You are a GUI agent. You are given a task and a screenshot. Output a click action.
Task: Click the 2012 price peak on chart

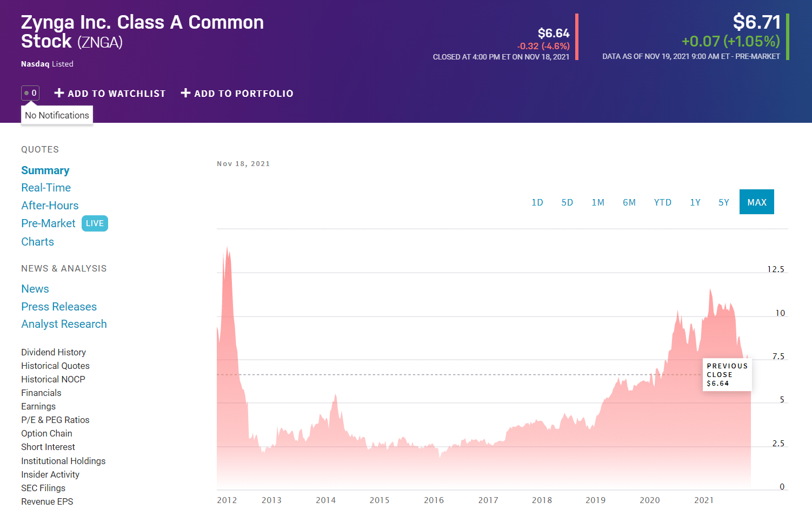(227, 248)
